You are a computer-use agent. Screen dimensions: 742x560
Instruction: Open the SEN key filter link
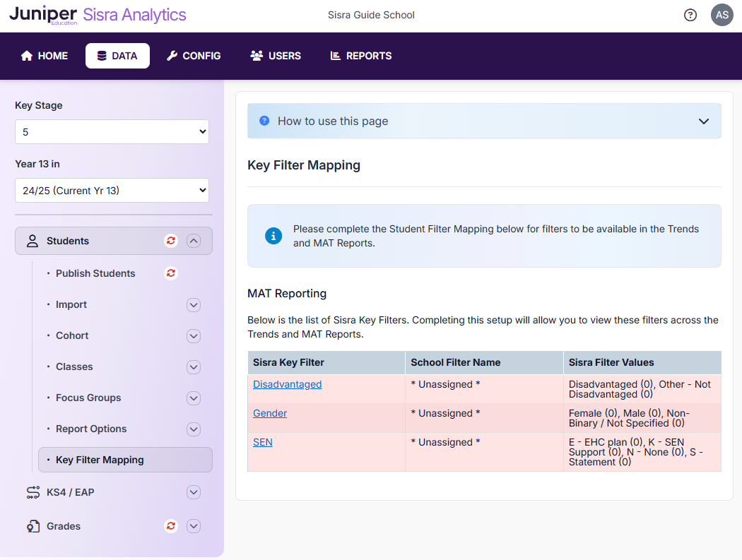point(263,442)
